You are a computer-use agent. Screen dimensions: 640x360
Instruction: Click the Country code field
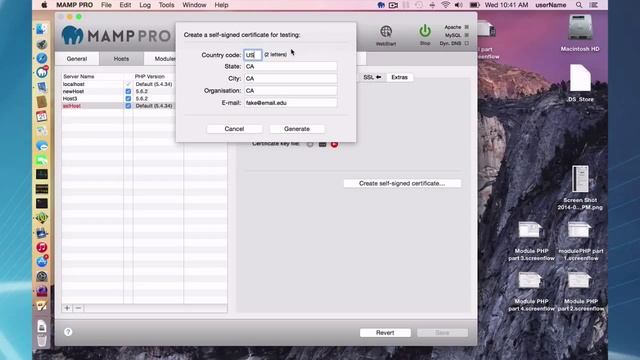253,55
